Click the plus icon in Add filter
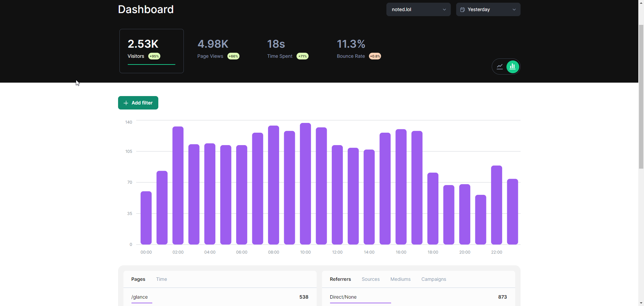Screen dimensions: 644x306 pos(126,103)
